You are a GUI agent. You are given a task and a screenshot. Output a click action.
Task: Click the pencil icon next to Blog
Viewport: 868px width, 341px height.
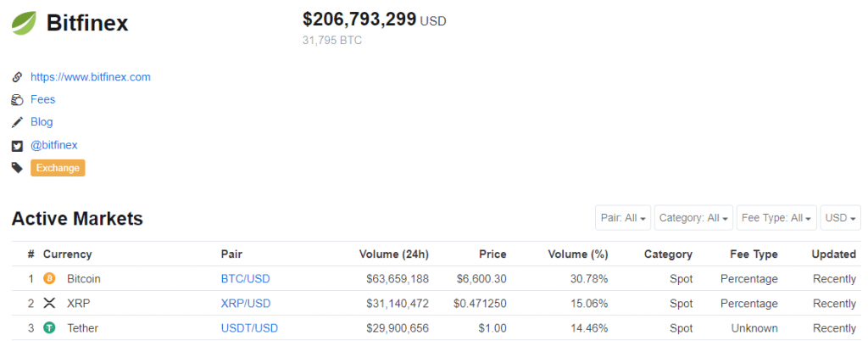17,122
